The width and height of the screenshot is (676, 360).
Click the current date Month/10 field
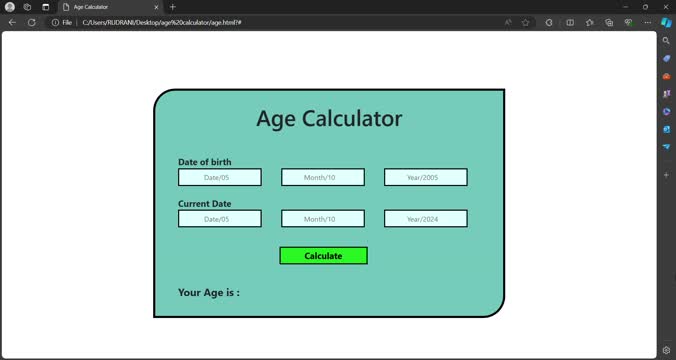pyautogui.click(x=323, y=219)
